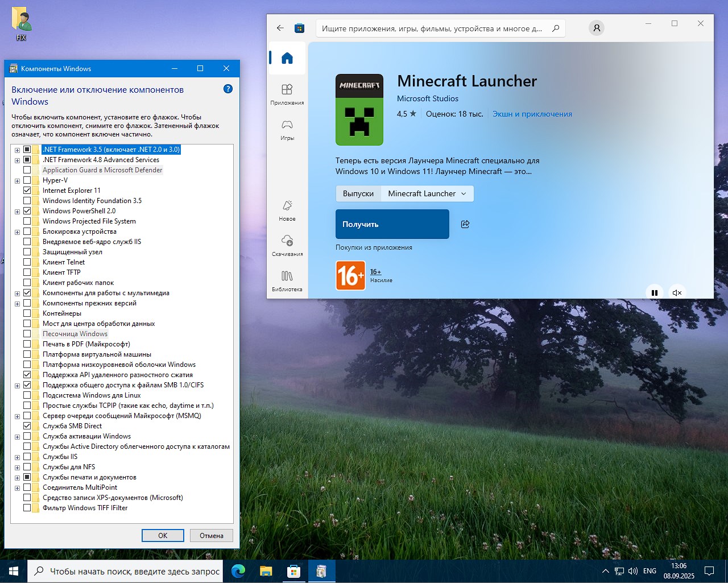Open the Экшн и приключения link
This screenshot has height=583, width=728.
pyautogui.click(x=532, y=114)
